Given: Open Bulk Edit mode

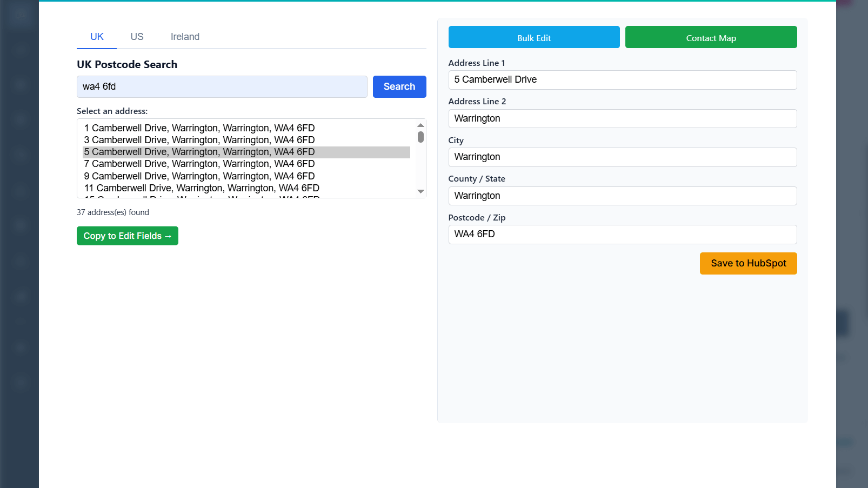Looking at the screenshot, I should tap(533, 37).
